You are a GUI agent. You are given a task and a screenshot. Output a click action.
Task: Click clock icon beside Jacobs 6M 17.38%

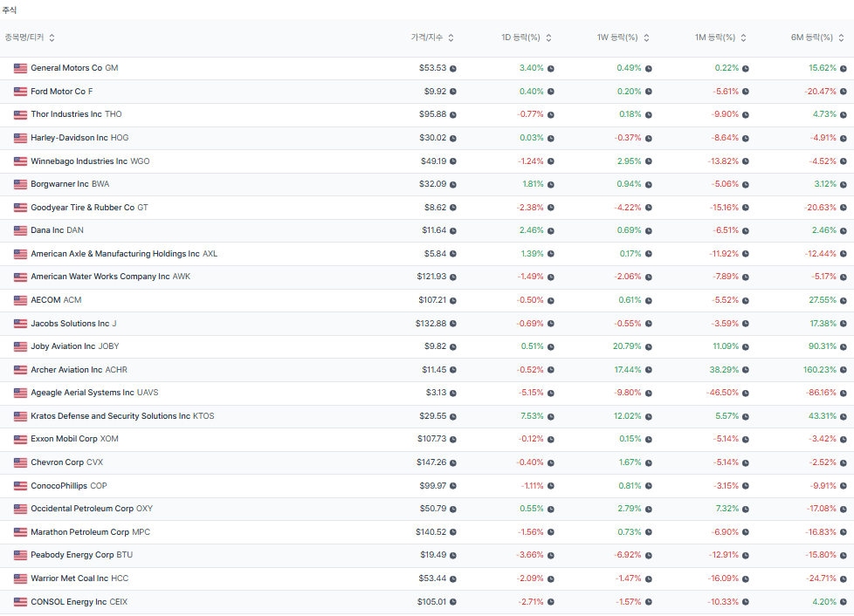(844, 324)
